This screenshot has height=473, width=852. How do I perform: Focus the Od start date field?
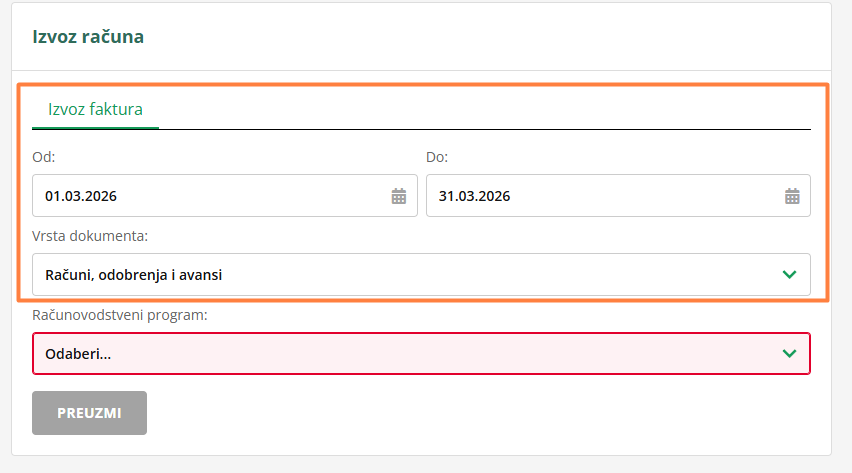pos(210,196)
